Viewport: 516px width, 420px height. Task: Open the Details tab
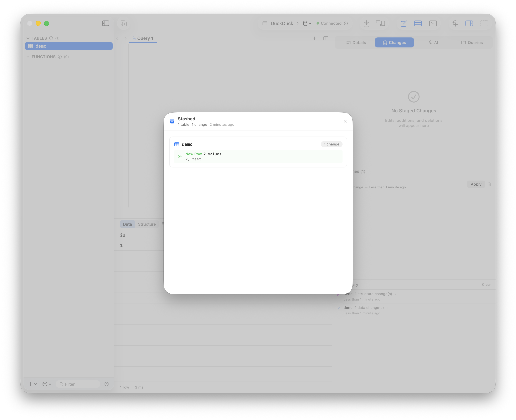[x=356, y=43]
